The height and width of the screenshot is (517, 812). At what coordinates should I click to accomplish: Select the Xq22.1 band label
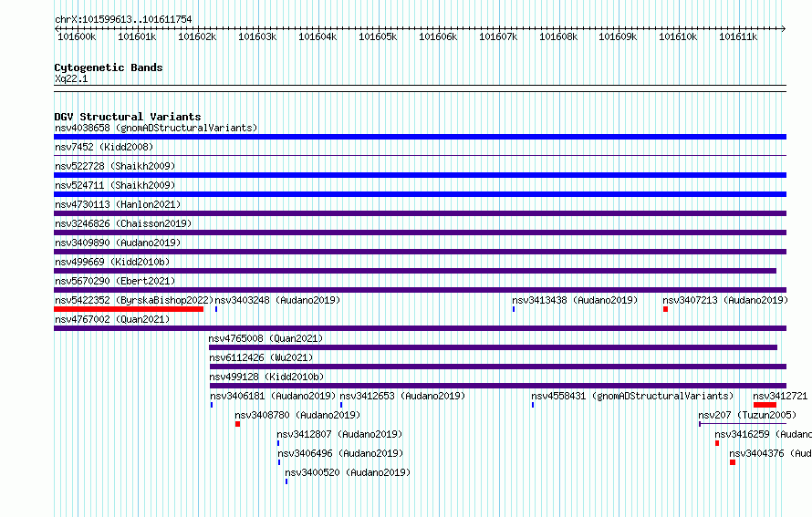(x=71, y=78)
